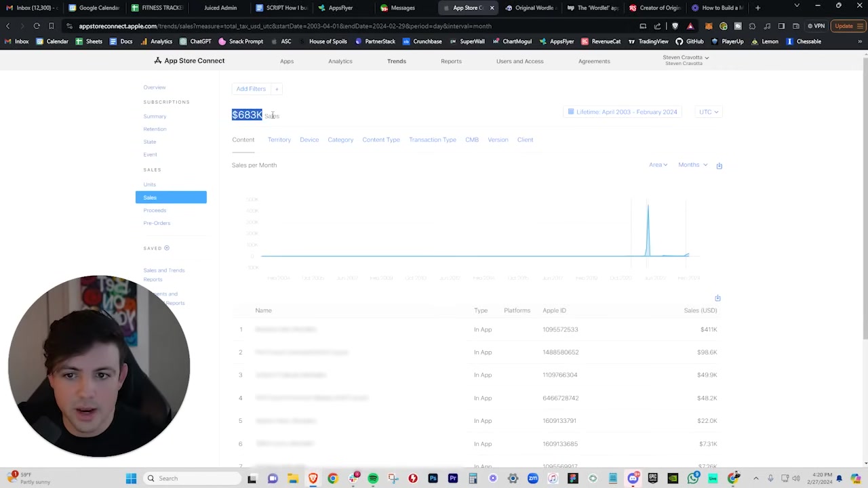The image size is (868, 488).
Task: Click the plus icon beside Add Filters
Action: [277, 89]
